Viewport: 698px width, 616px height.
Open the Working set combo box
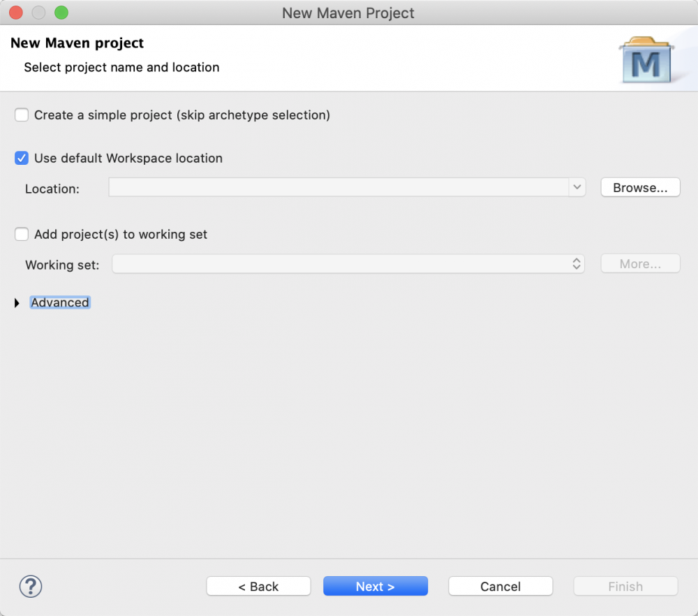(x=348, y=264)
